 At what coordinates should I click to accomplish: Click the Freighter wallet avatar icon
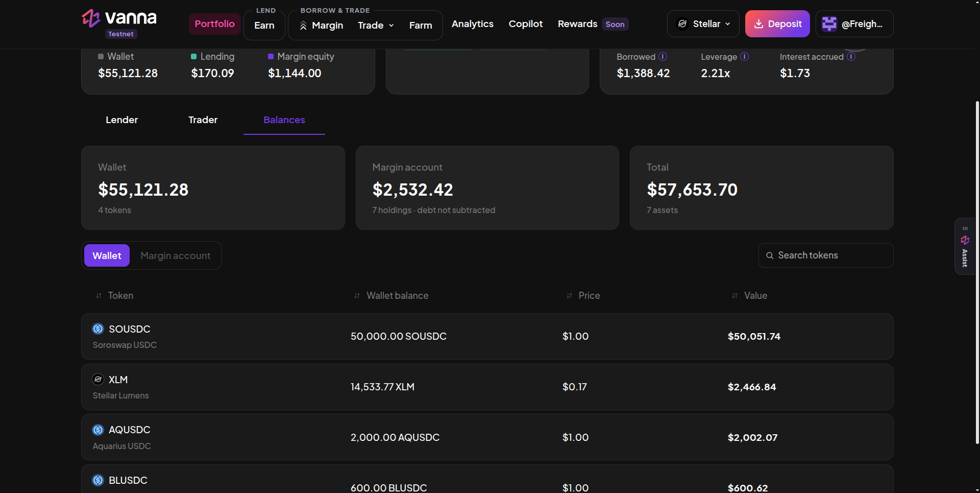click(829, 24)
